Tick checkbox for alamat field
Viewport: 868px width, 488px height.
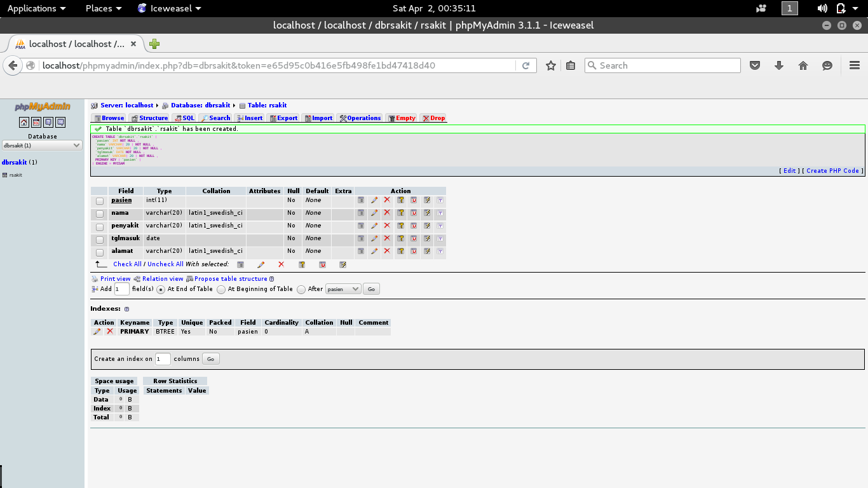click(100, 252)
